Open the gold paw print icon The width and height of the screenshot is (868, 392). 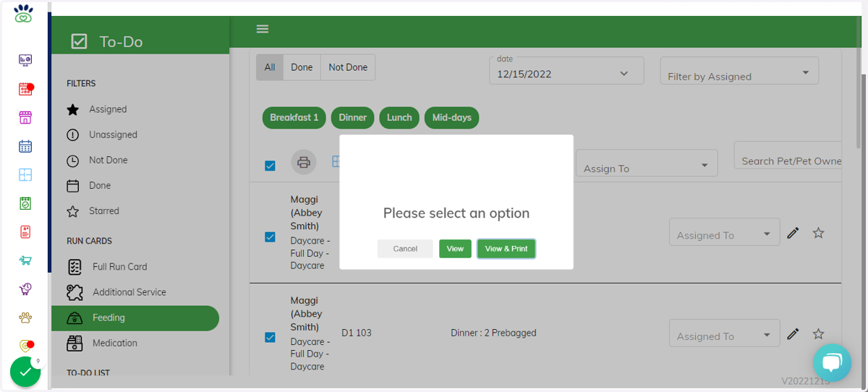[25, 318]
